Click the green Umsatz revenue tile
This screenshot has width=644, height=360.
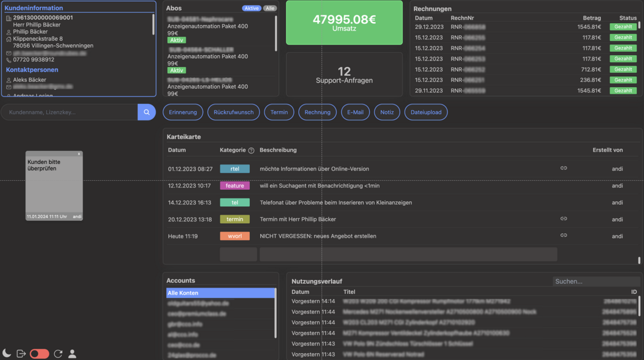point(344,23)
